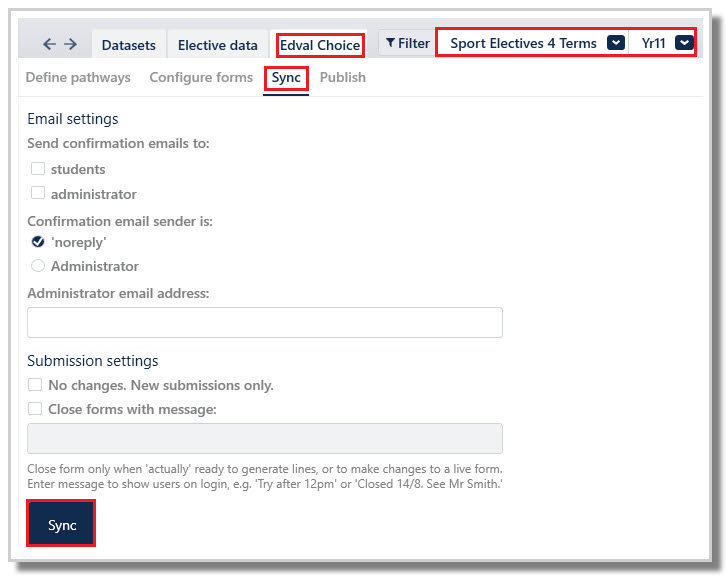Open the Edval Choice tab
Screen dimensions: 727x576
[320, 45]
